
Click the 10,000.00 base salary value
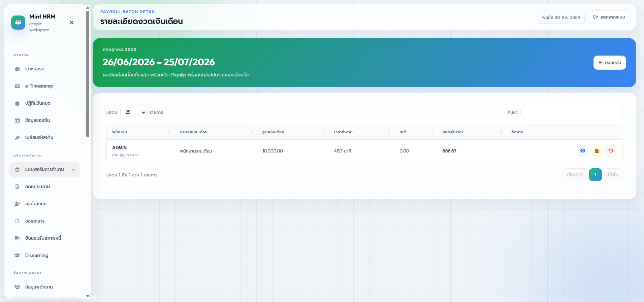(x=272, y=151)
